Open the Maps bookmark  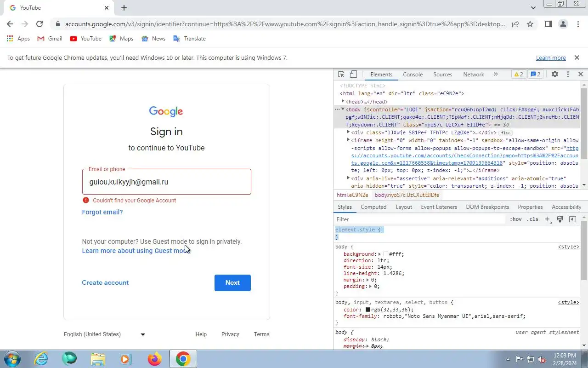121,39
